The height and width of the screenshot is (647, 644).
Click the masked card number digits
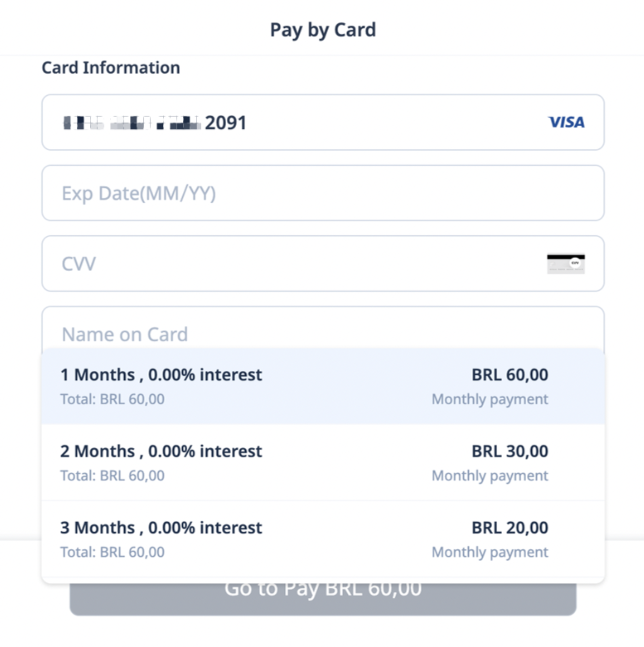132,123
